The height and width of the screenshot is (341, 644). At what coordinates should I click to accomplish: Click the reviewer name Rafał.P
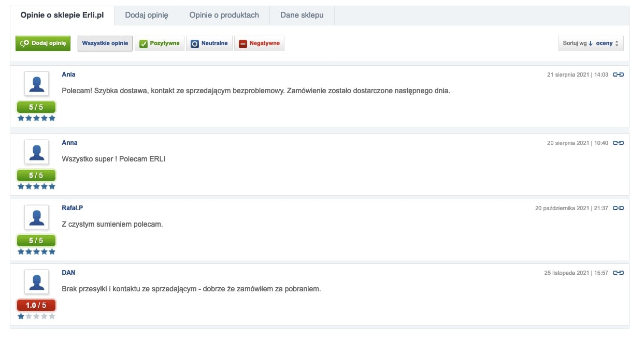73,208
